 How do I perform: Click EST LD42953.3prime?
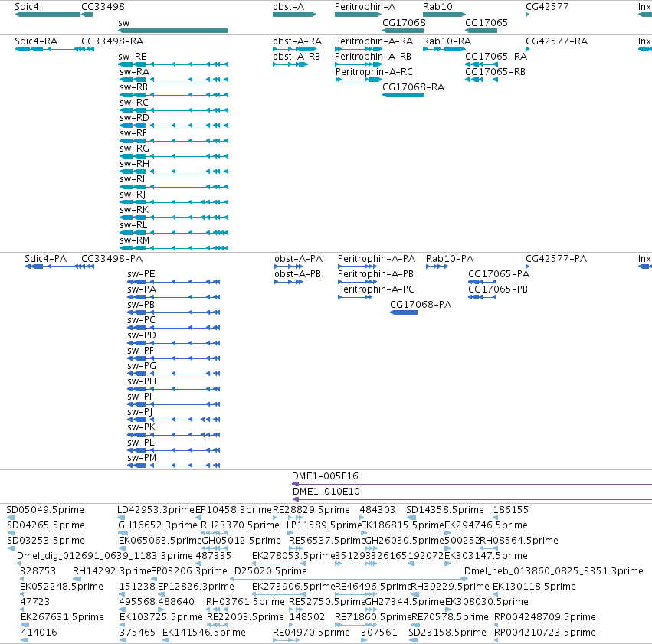tap(121, 518)
